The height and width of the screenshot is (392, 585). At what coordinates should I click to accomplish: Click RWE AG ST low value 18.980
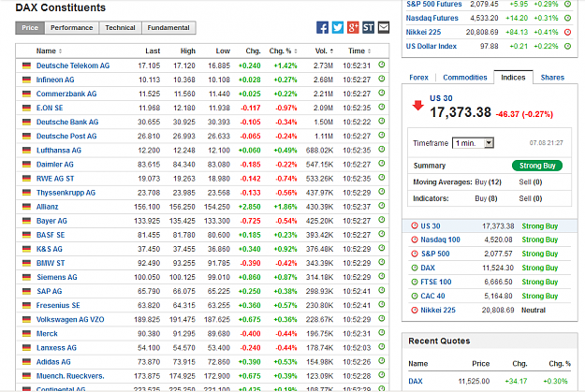219,179
